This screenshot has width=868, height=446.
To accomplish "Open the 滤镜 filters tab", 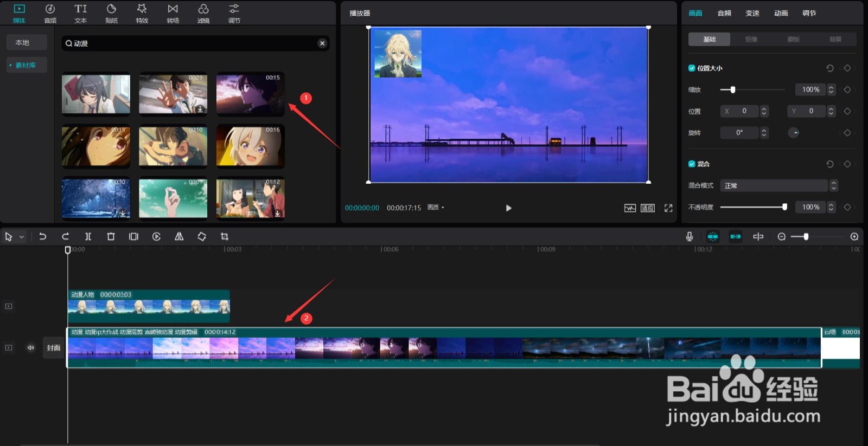I will coord(203,14).
